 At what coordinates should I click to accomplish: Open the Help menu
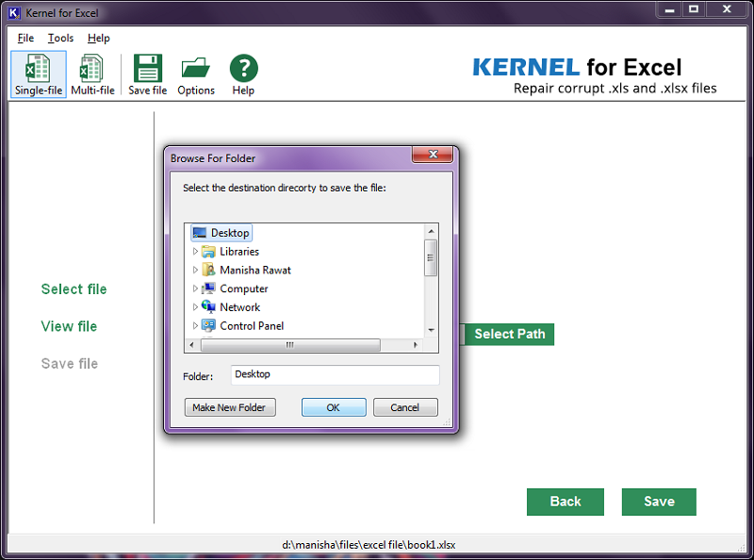99,38
